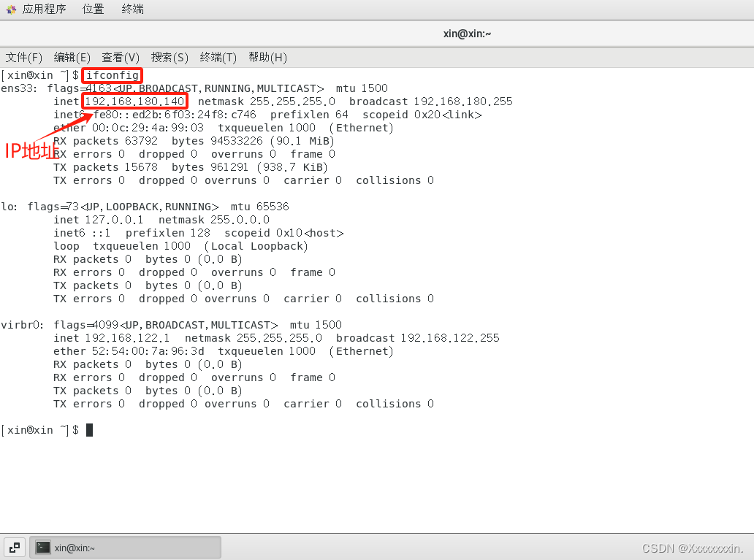Click the terminal icon in taskbar
Screen dimensions: 754x560
tap(43, 548)
